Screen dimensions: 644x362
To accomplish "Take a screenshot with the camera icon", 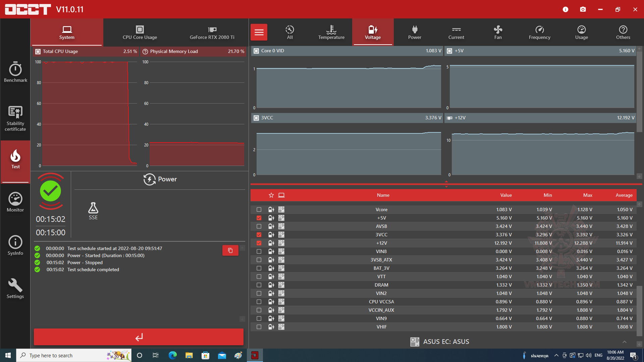I will (583, 9).
